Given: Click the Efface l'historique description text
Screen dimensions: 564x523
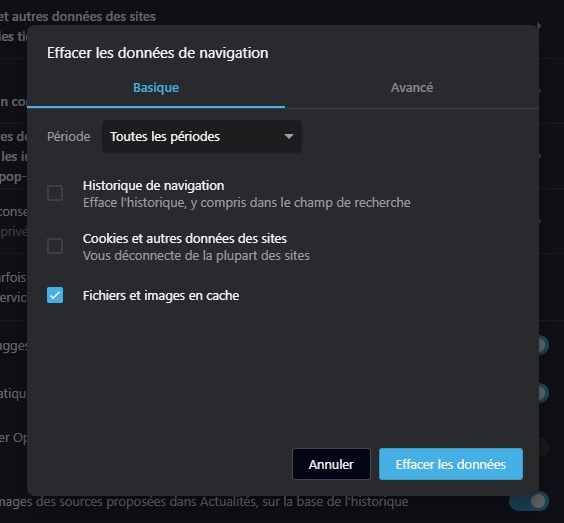Looking at the screenshot, I should (246, 203).
